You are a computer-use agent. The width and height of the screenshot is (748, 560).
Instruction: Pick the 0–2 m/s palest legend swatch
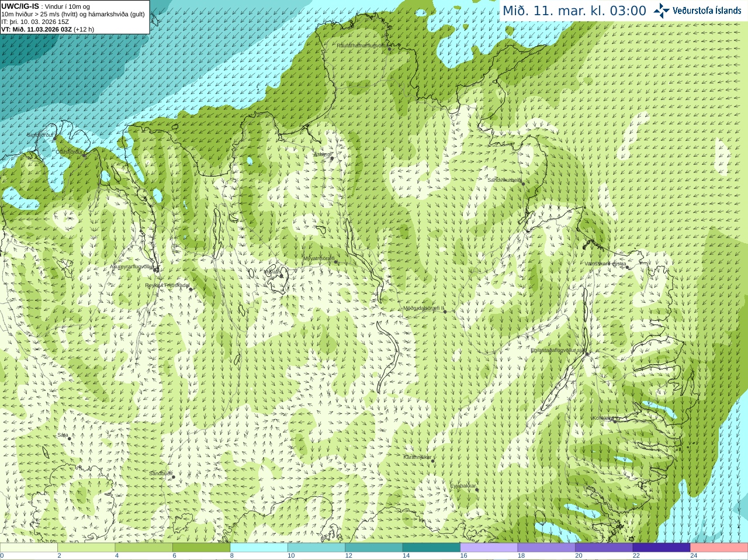29,548
